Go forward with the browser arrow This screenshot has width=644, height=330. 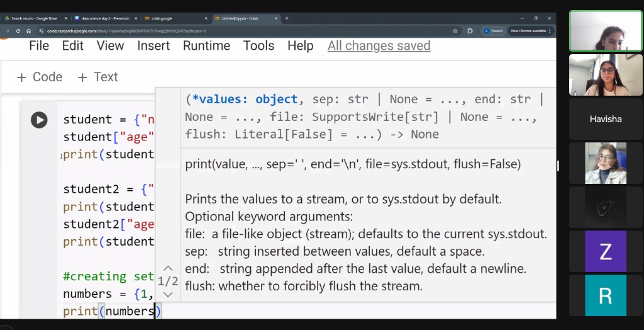7,31
